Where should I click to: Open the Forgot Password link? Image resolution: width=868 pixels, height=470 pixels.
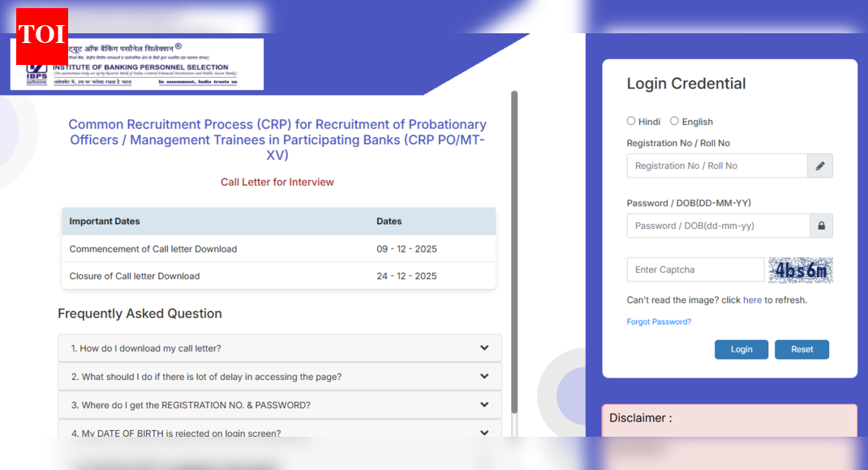point(659,321)
